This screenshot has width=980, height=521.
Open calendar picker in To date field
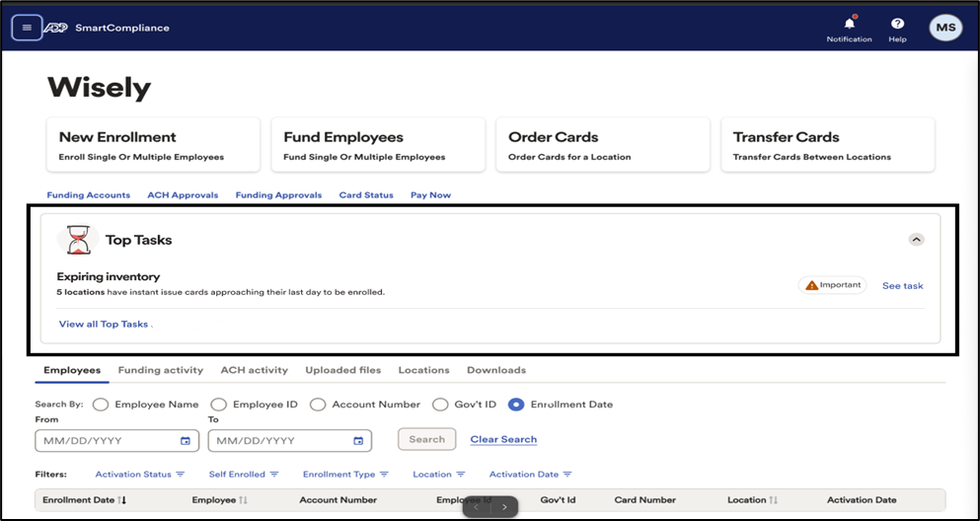[x=358, y=441]
